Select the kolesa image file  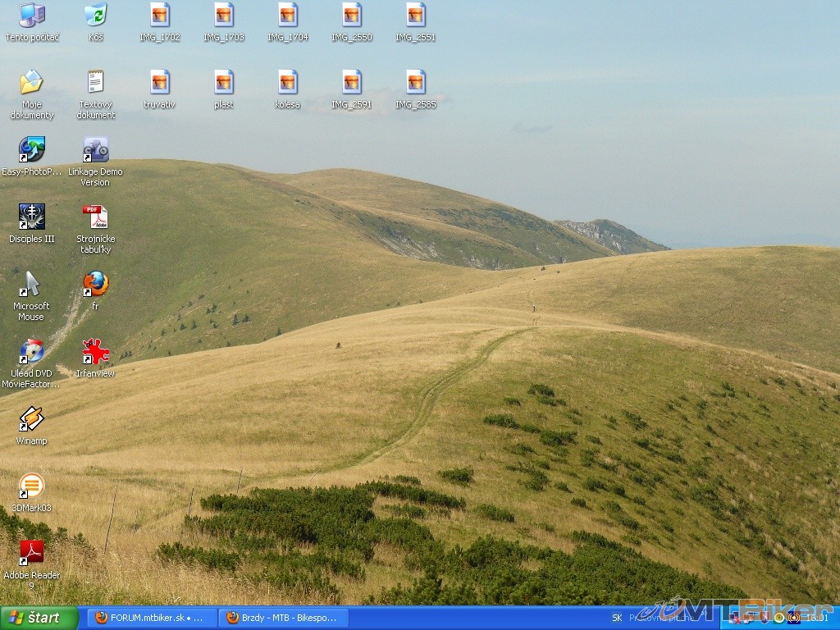click(x=287, y=83)
